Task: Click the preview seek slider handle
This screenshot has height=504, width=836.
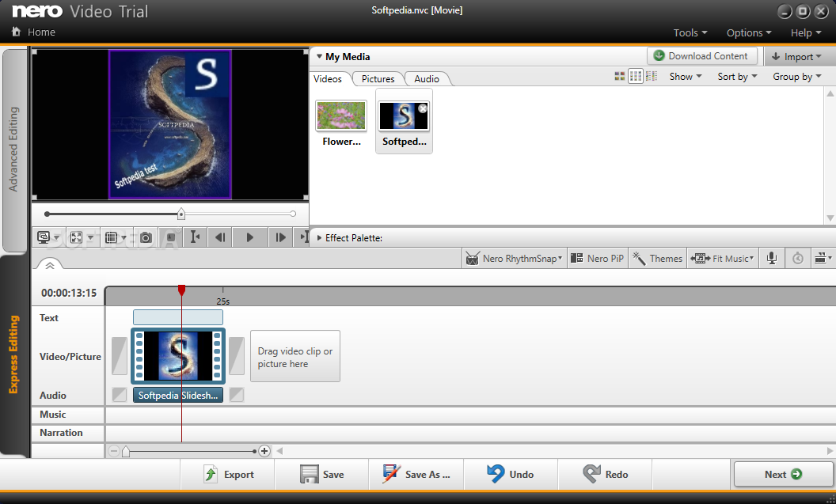Action: coord(181,214)
